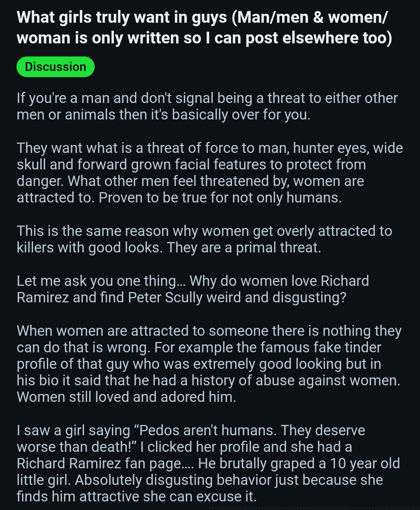
Task: Click the line starting 'his bio it said'
Action: (x=209, y=381)
